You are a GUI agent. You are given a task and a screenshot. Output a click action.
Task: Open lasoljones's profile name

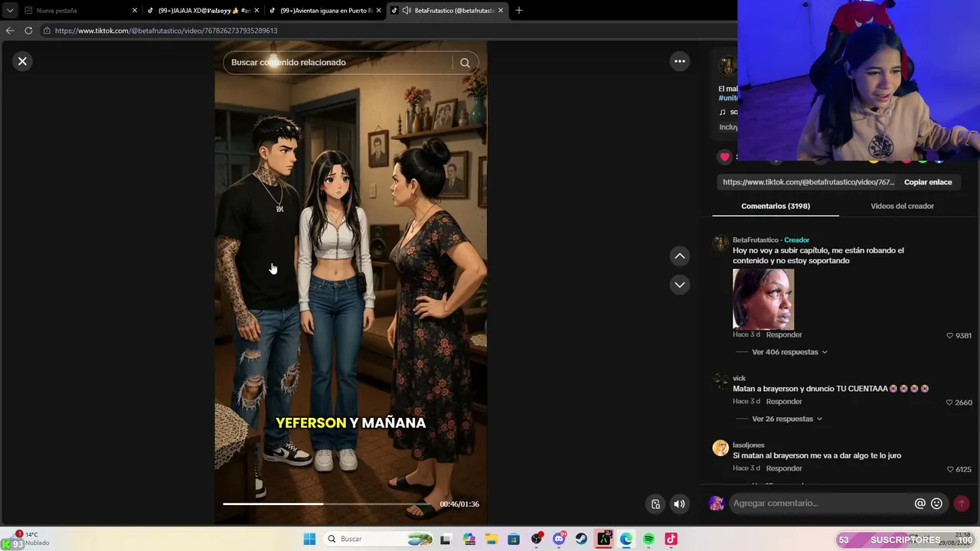(748, 445)
